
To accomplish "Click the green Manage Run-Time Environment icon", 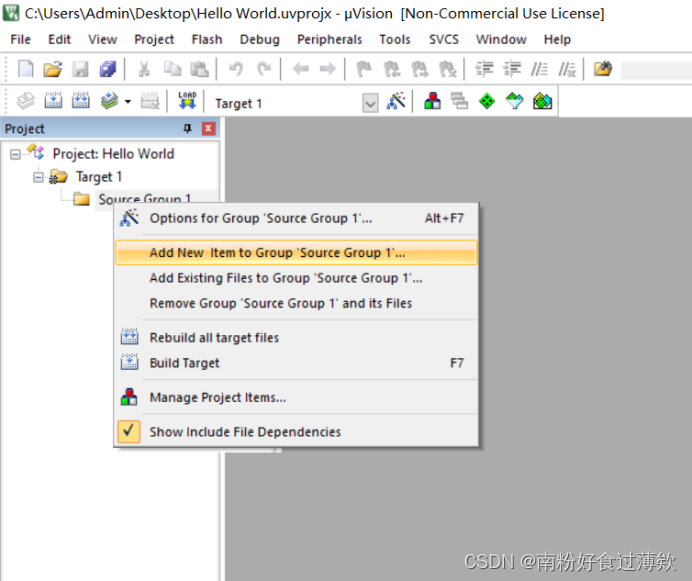I will [487, 101].
